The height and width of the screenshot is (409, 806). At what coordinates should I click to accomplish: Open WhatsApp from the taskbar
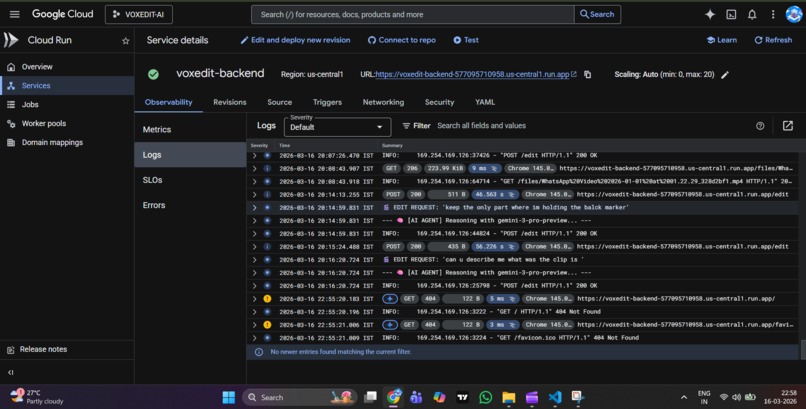[x=485, y=397]
